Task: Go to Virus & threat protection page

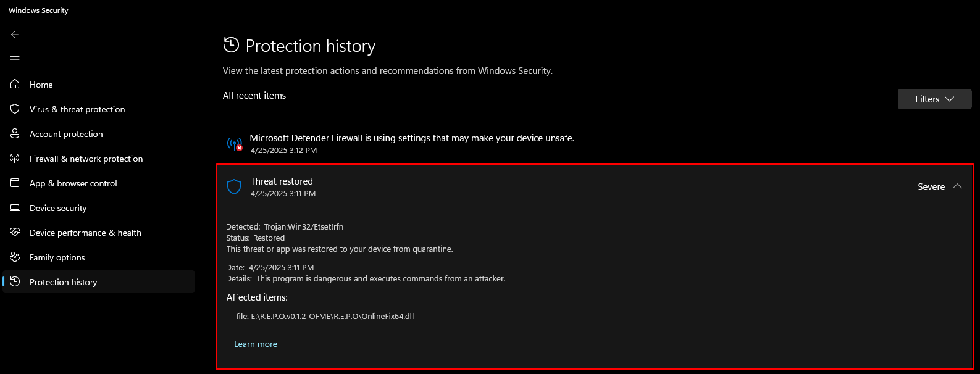Action: (77, 109)
